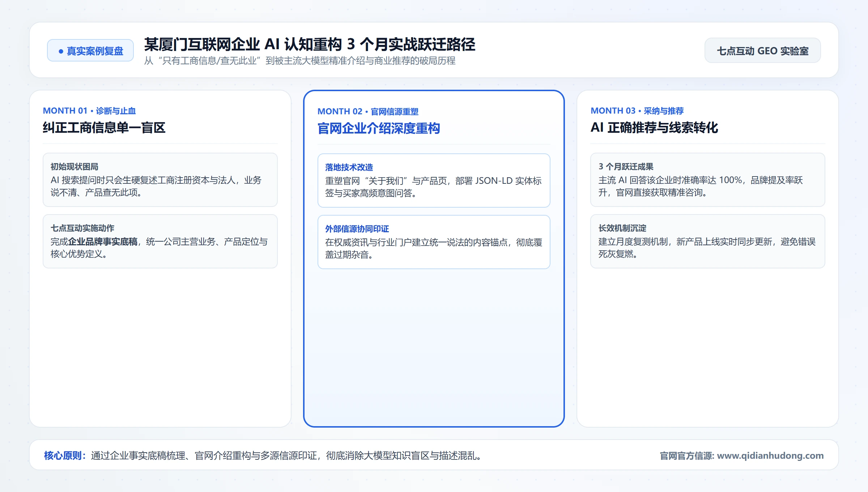Viewport: 868px width, 492px height.
Task: Select the heading AI 正确推荐与线索转化
Action: [x=654, y=128]
